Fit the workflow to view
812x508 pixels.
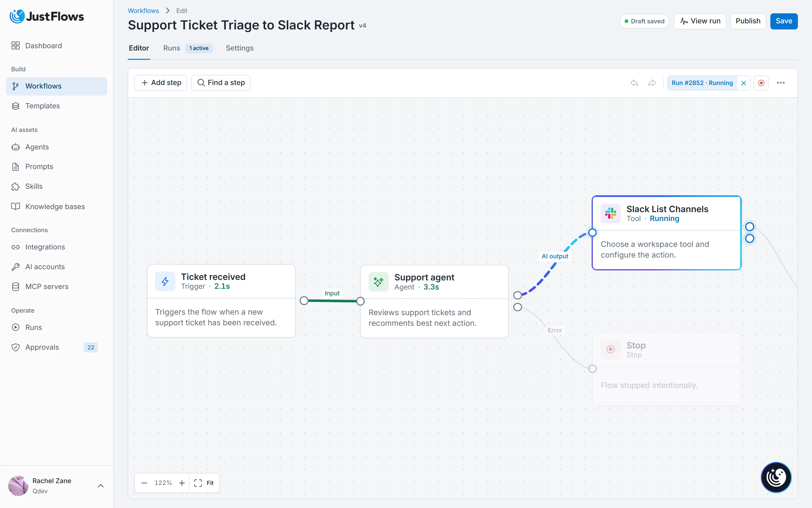coord(204,483)
